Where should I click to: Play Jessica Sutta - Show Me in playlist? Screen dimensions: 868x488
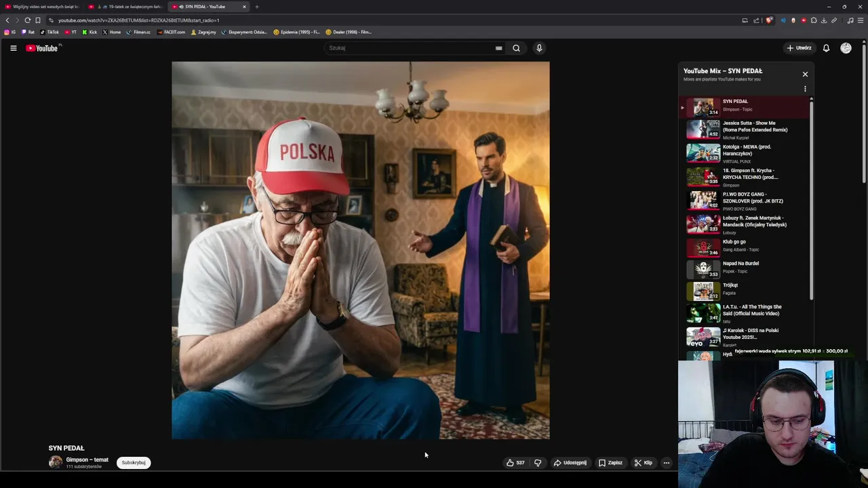[747, 130]
